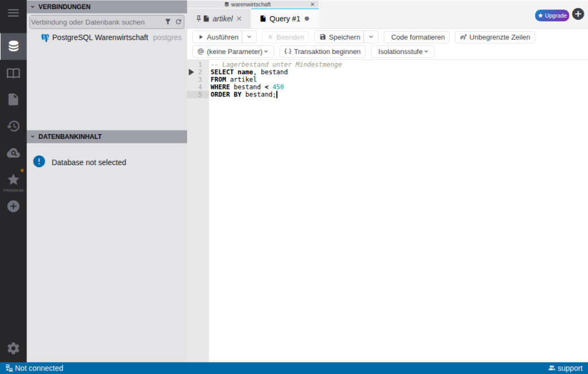Click the Speichern button

pos(339,37)
